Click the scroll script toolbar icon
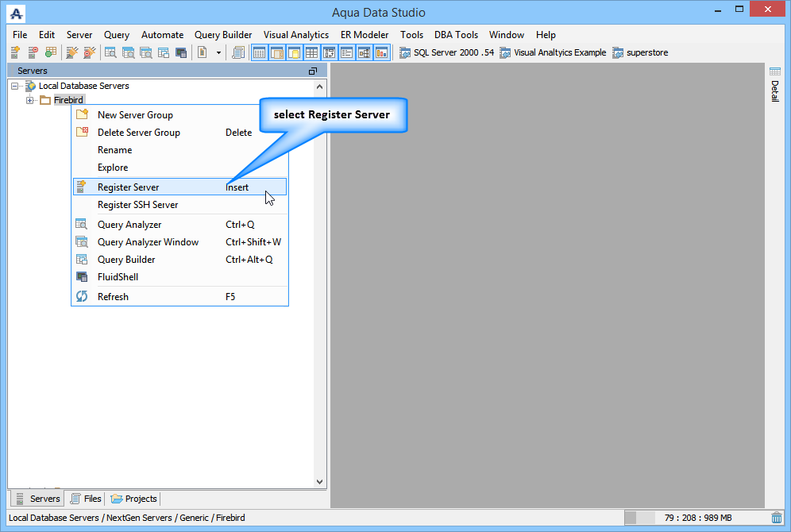This screenshot has width=791, height=532. click(x=238, y=52)
